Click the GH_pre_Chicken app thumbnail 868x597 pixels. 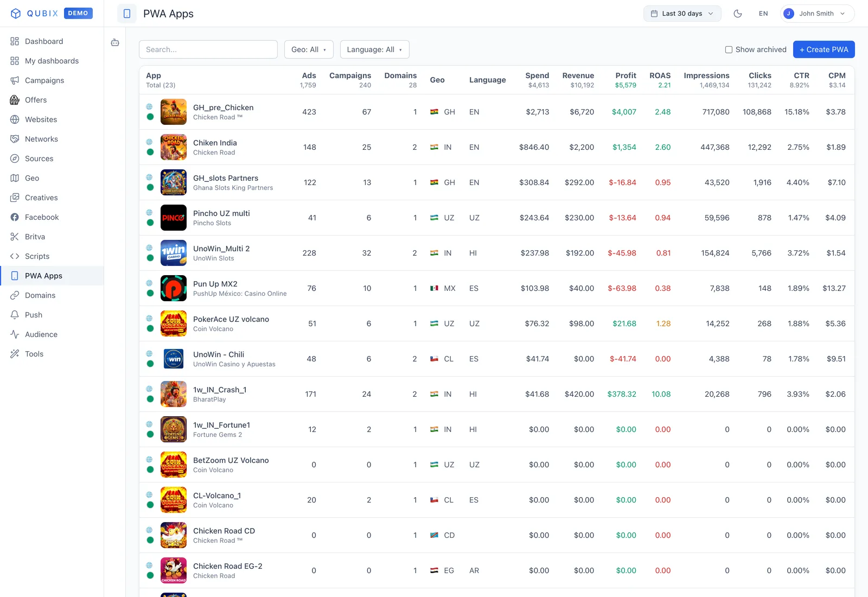coord(174,112)
